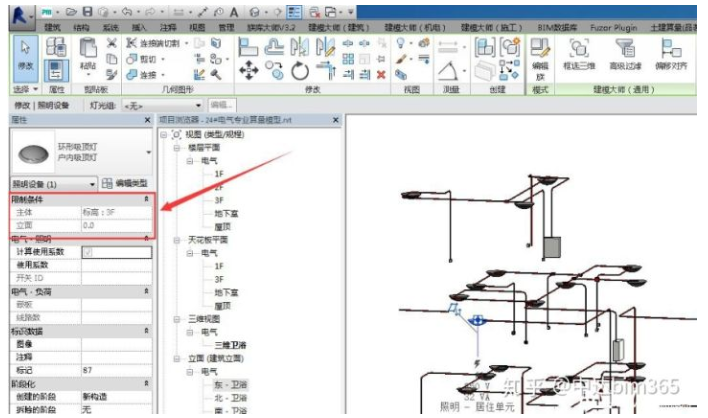
Task: Click the 剪切 geometry button
Action: point(142,59)
